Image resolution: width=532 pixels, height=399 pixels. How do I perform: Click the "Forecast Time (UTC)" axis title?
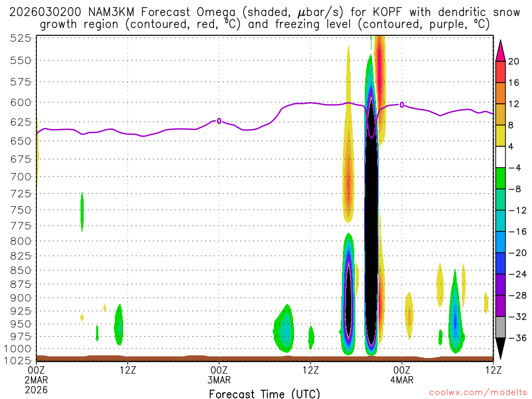point(264,394)
